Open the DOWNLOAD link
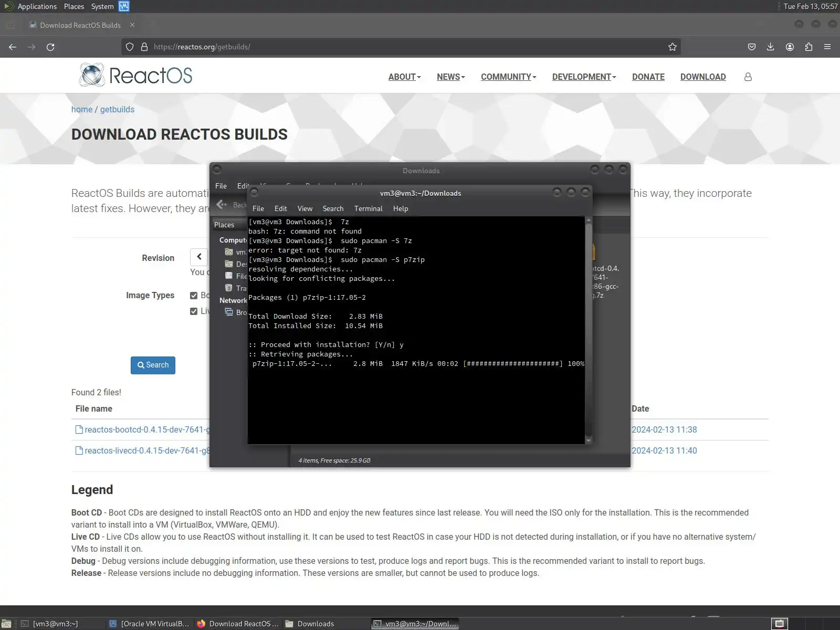The width and height of the screenshot is (840, 630). tap(703, 77)
